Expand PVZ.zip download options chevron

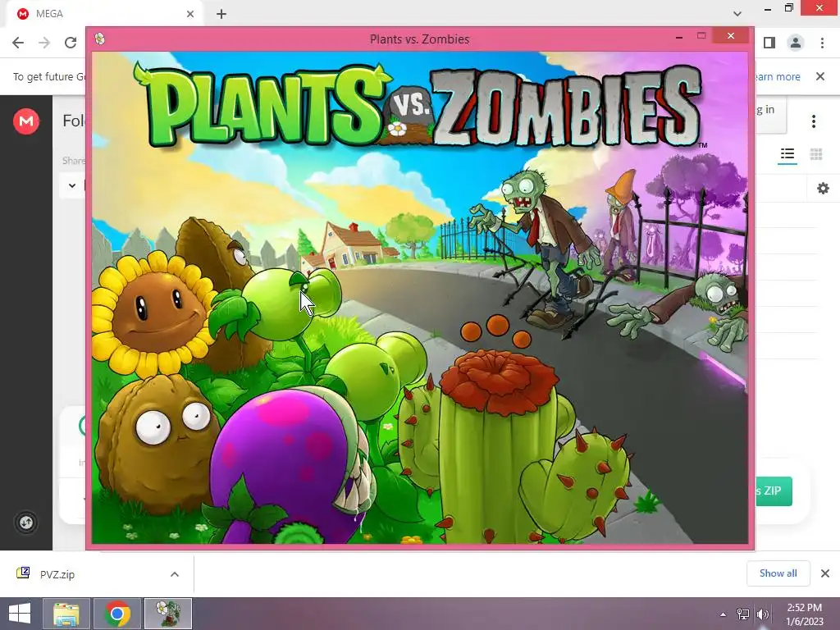pos(175,574)
